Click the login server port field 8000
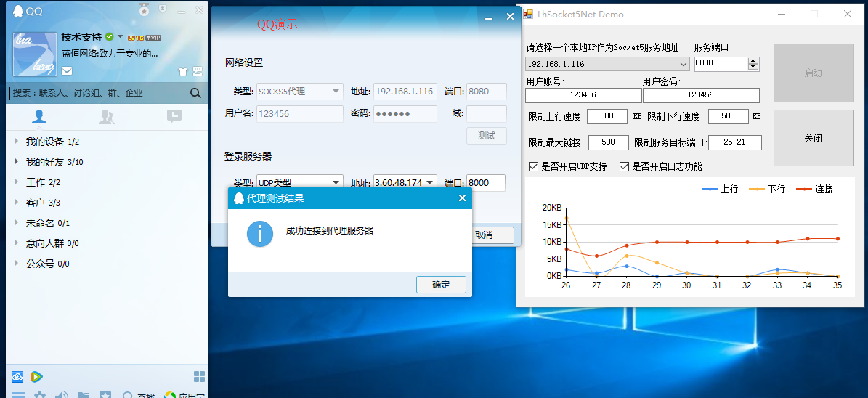 [485, 183]
